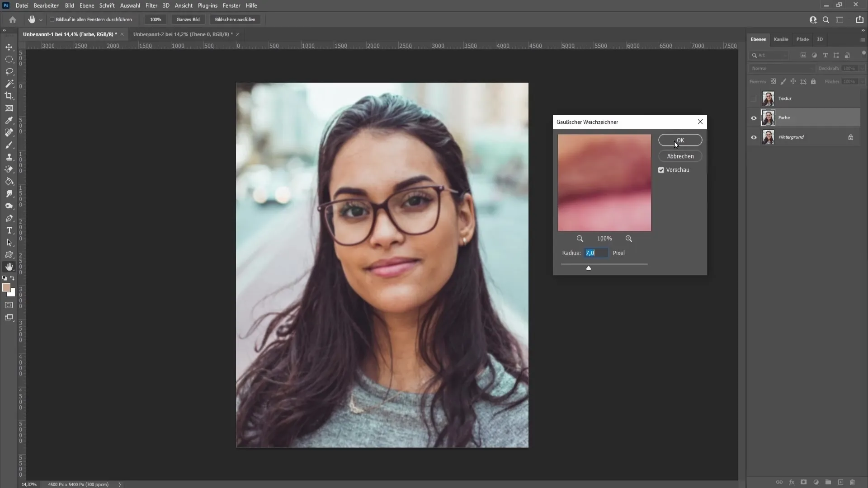The width and height of the screenshot is (868, 488).
Task: Open the Deckkraft opacity dropdown arrow
Action: [862, 68]
